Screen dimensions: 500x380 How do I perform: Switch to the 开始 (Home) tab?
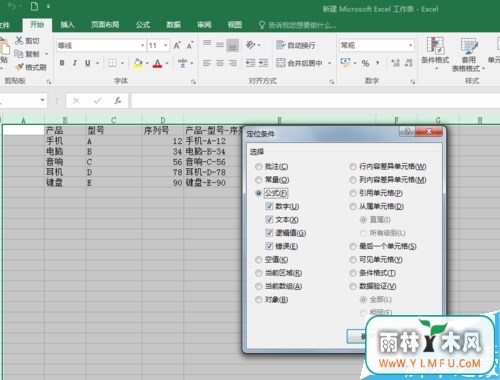coord(37,24)
